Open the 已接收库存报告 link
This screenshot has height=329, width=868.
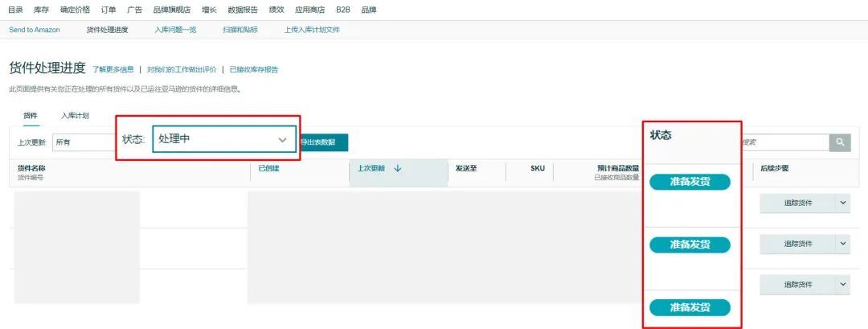tap(254, 70)
